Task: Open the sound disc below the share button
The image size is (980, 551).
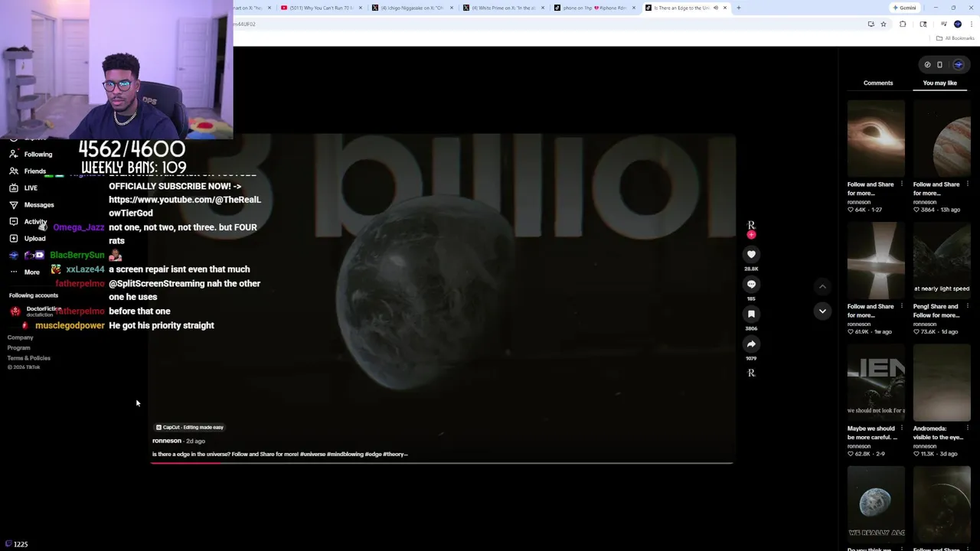Action: click(x=751, y=373)
